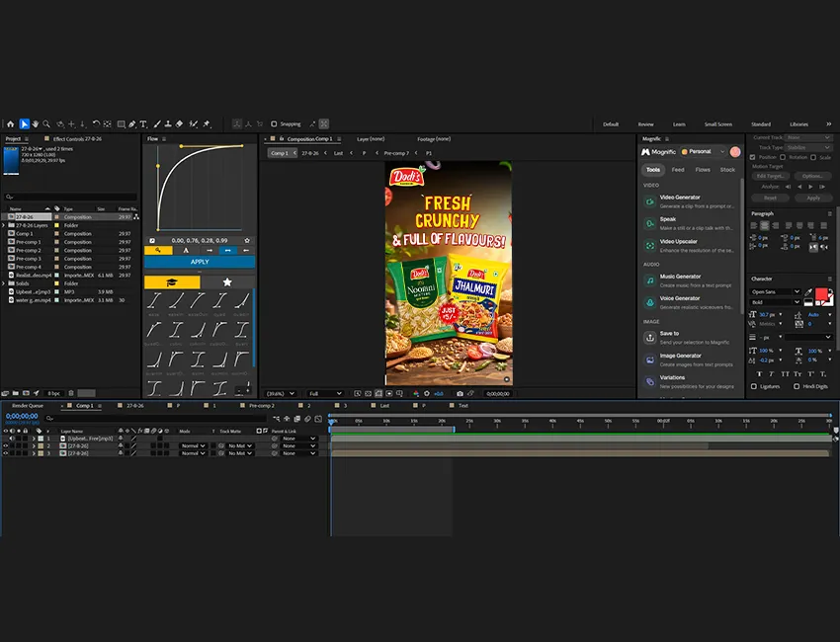
Task: Select the Small Screen workspace
Action: point(717,124)
